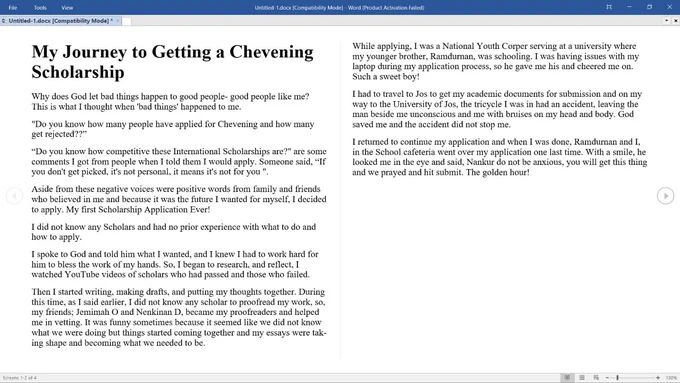
Task: Click the auto-hide reading toolbar icon
Action: click(x=609, y=7)
